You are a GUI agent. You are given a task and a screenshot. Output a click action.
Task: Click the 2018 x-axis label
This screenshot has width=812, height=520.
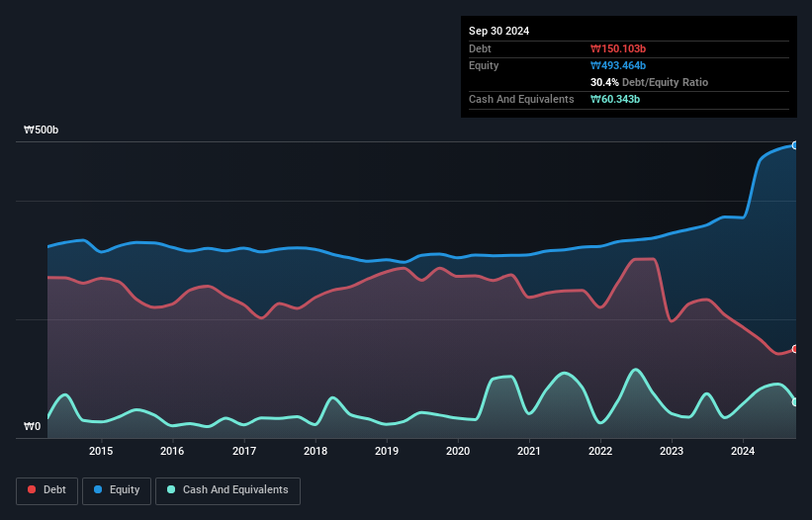tap(316, 451)
